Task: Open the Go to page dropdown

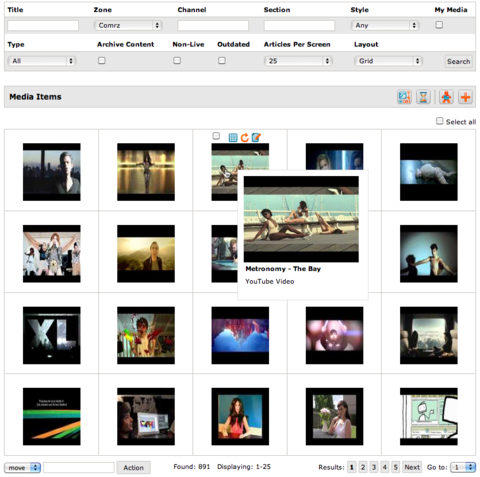Action: tap(463, 467)
